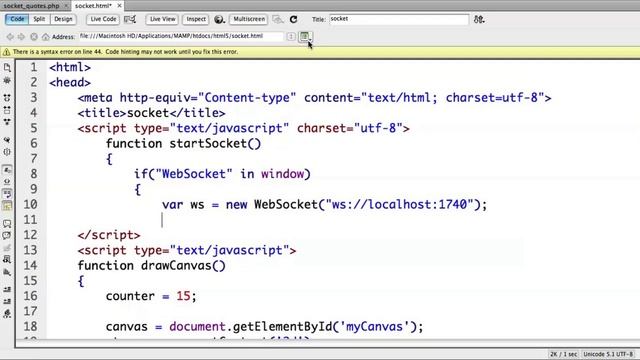640x360 pixels.
Task: Click the closing </script> tag on line 12
Action: tap(109, 235)
